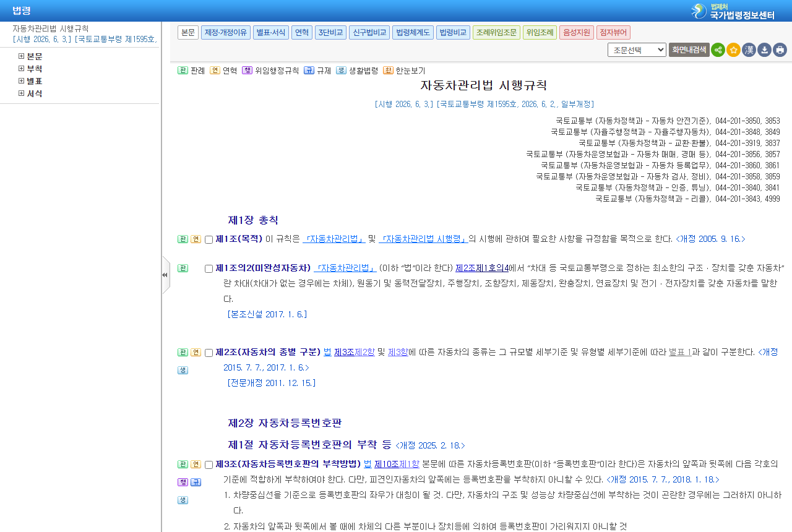The image size is (792, 532).
Task: Collapse the left panel with arrow handle
Action: pos(165,275)
